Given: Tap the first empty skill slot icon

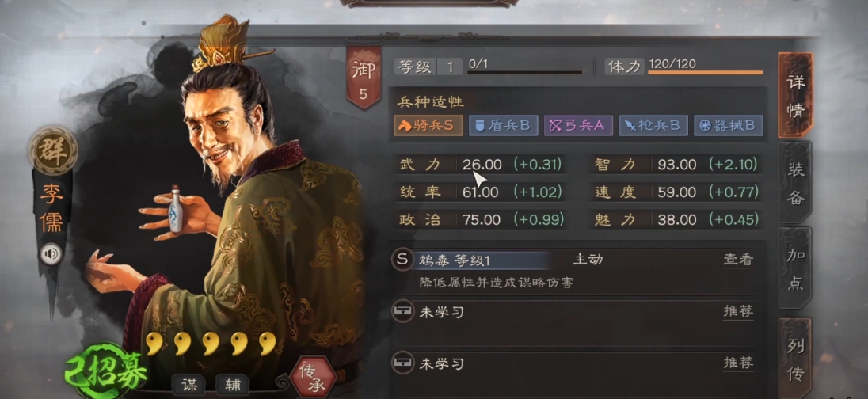Looking at the screenshot, I should [402, 312].
